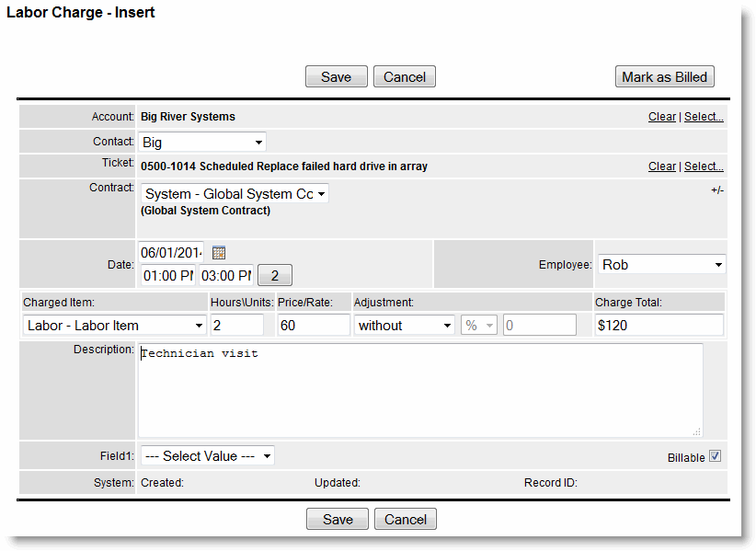Click the Clear link for Account
Screen dimensions: 756x551
tap(661, 117)
